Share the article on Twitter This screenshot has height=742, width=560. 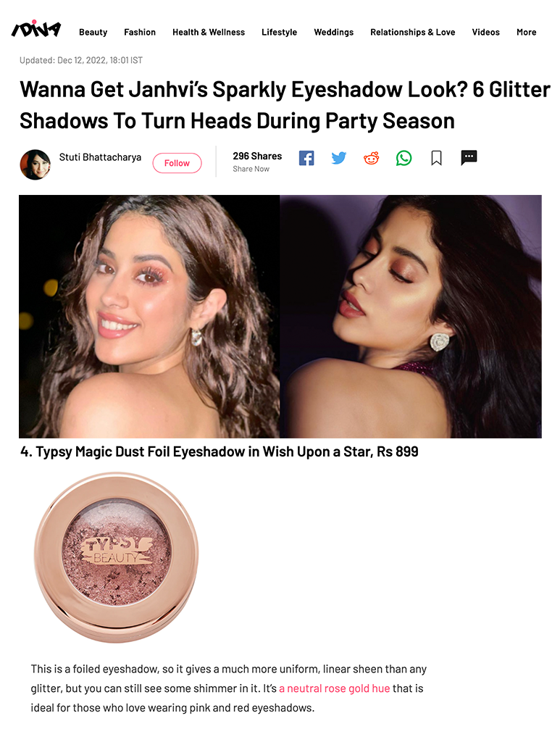click(338, 157)
